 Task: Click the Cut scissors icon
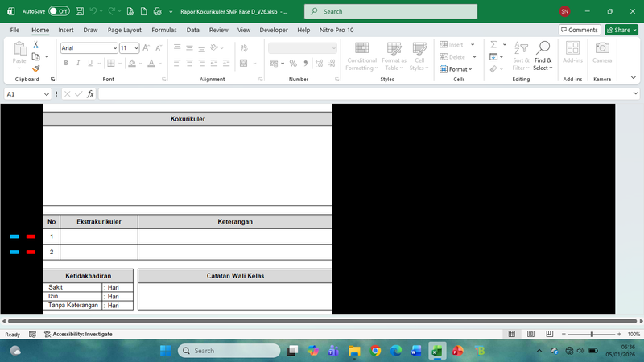35,45
